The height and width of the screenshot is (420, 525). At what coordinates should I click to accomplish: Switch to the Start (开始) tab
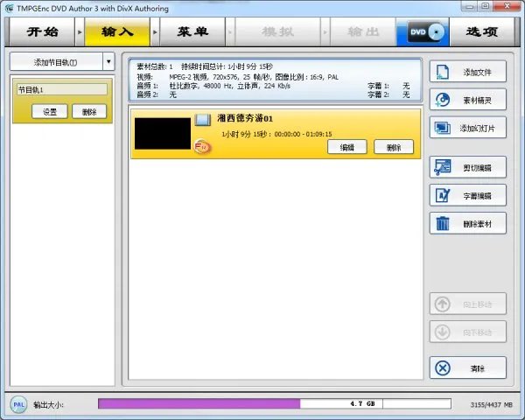click(x=41, y=32)
